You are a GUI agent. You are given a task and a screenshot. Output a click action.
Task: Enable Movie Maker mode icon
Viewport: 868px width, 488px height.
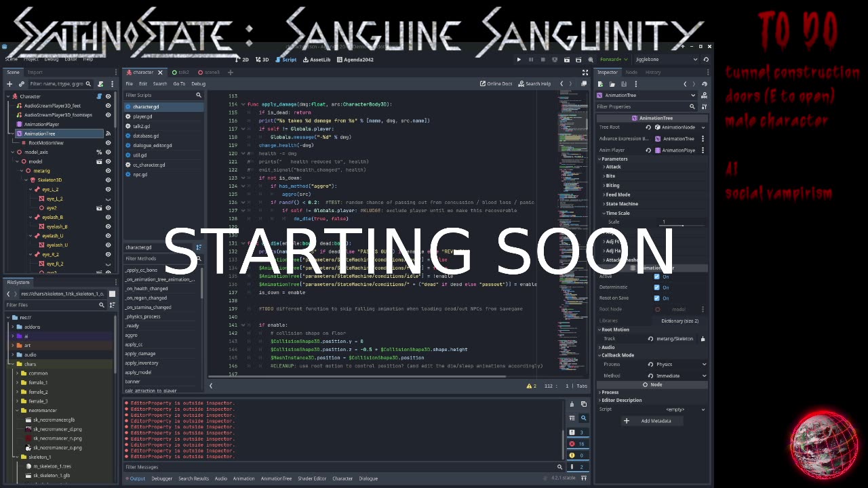[x=591, y=60]
